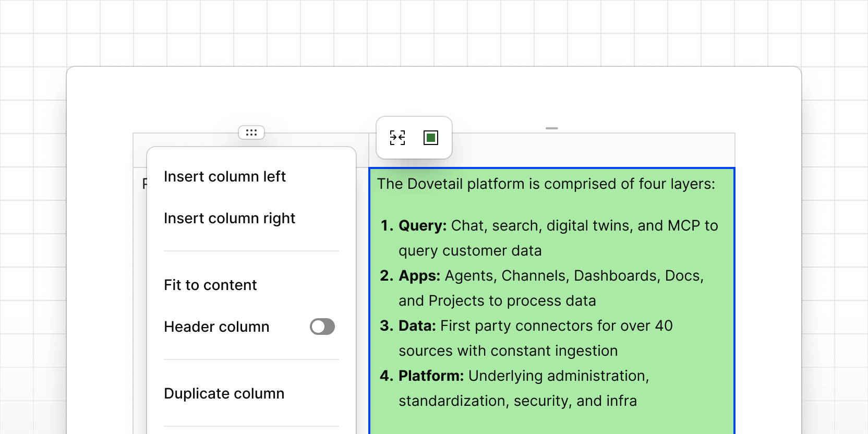Click the bold 'Query:' list item text

click(x=423, y=225)
